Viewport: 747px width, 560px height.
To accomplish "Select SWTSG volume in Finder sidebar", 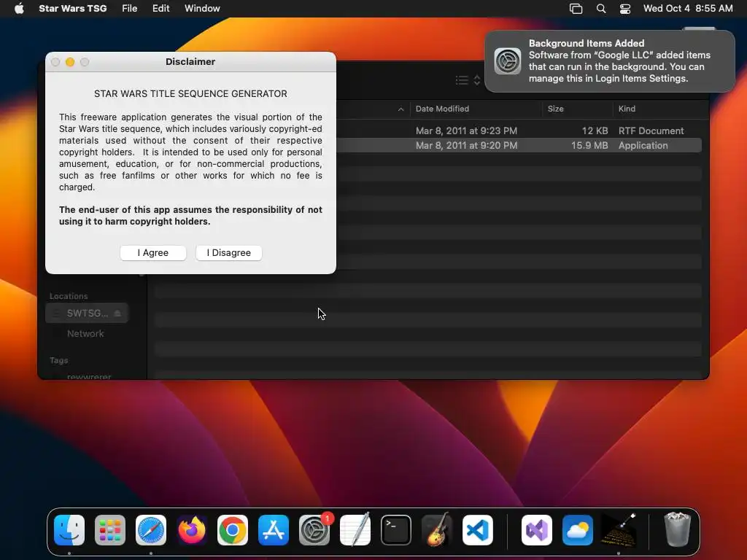I will (88, 314).
